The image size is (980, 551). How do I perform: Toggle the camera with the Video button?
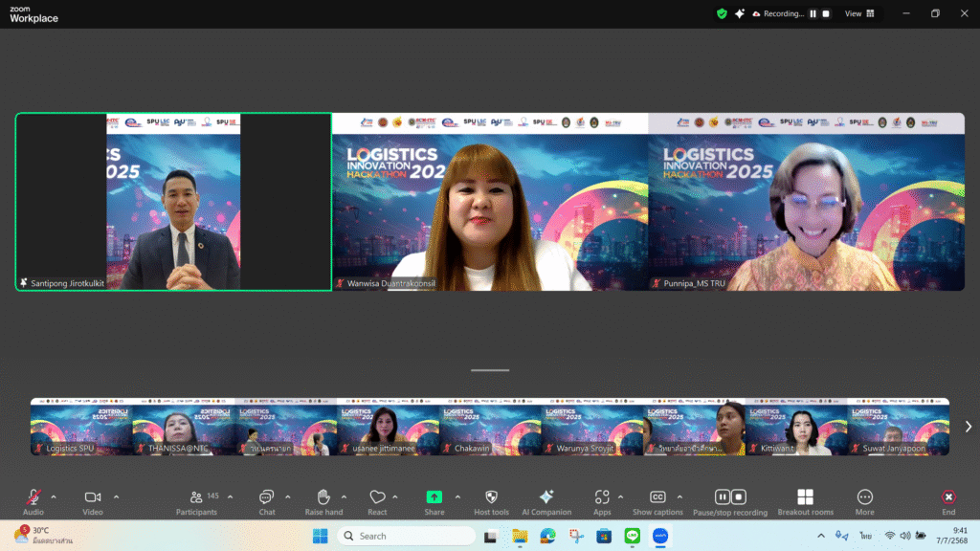(x=93, y=501)
